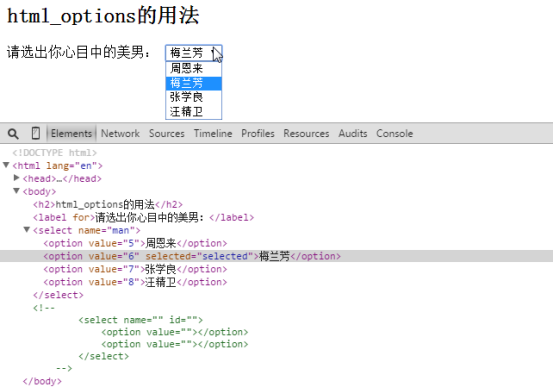This screenshot has width=554, height=387.
Task: Select the closing /body tag line
Action: tap(42, 381)
